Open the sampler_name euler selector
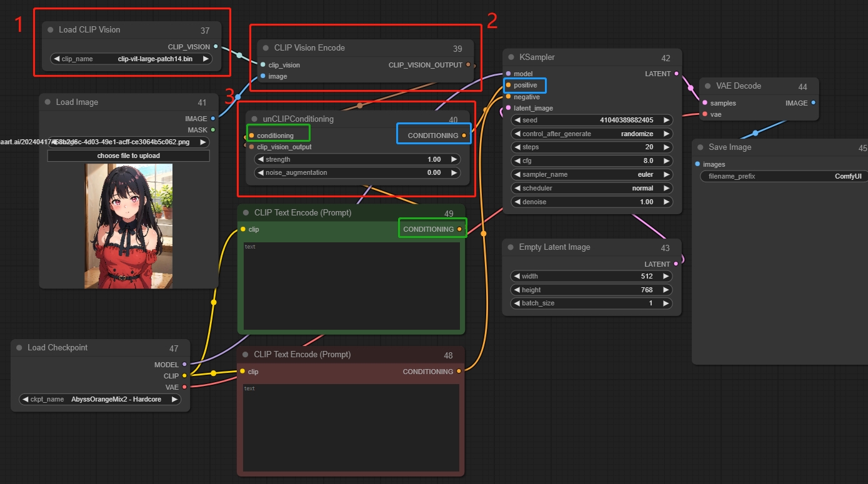Screen dimensions: 868x484 [x=591, y=175]
